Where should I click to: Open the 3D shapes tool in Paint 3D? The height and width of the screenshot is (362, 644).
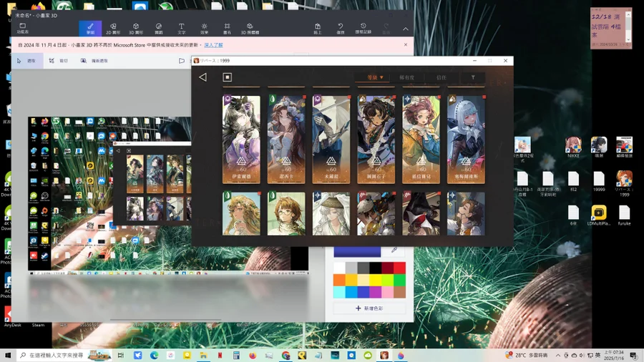(136, 29)
